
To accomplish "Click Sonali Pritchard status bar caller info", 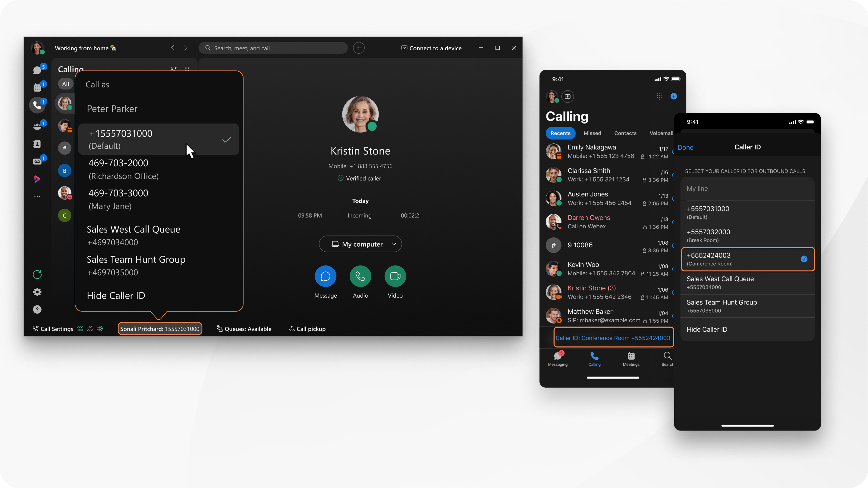I will (x=159, y=328).
